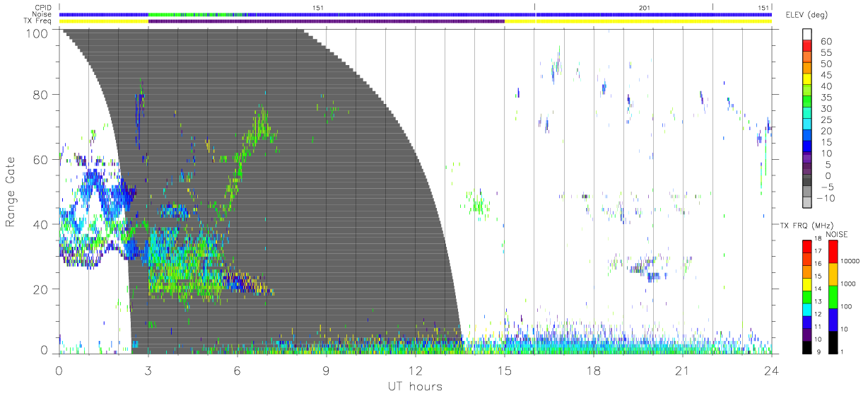The width and height of the screenshot is (868, 401).
Task: Click the '−5' label on ELEV scale
Action: (829, 187)
